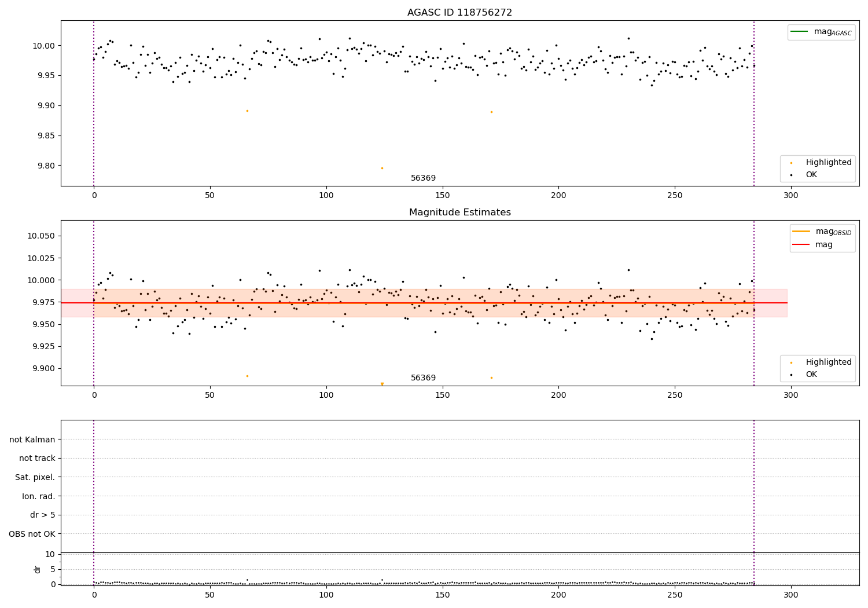Click the 'not track' axis label
This screenshot has width=868, height=608.
tap(37, 458)
